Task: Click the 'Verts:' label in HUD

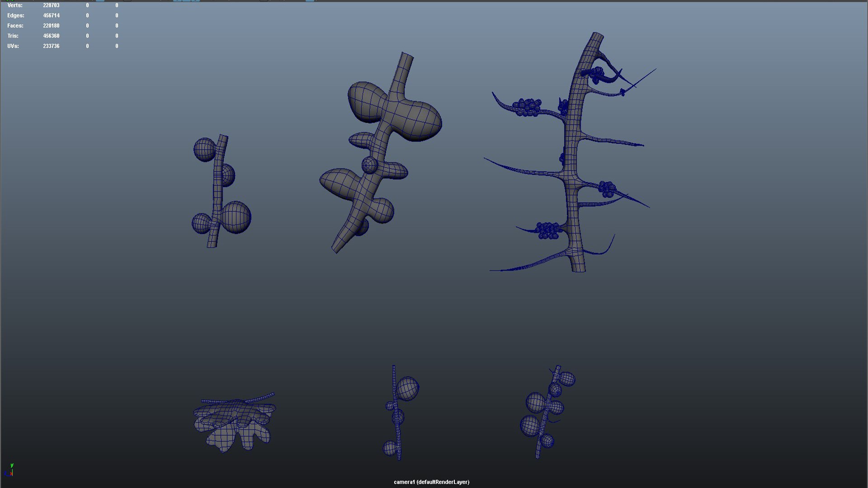Action: point(15,5)
